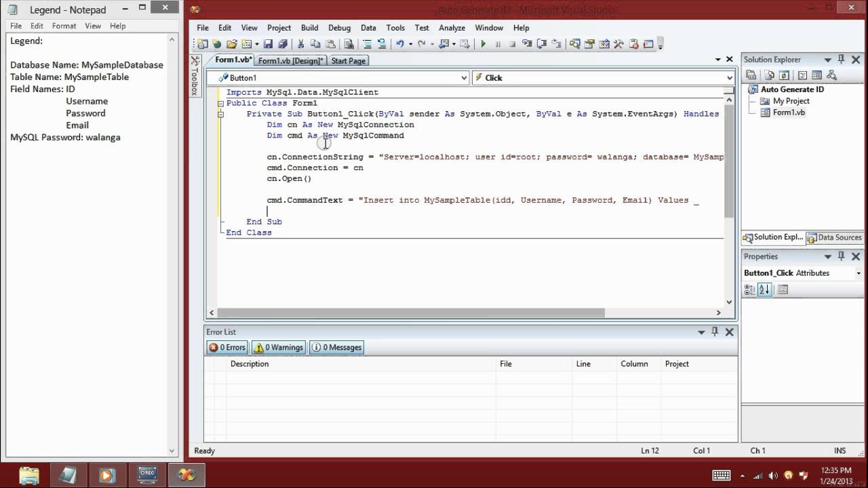Screen dimensions: 868x488
Task: Toggle the 0 Messages filter
Action: tap(337, 348)
